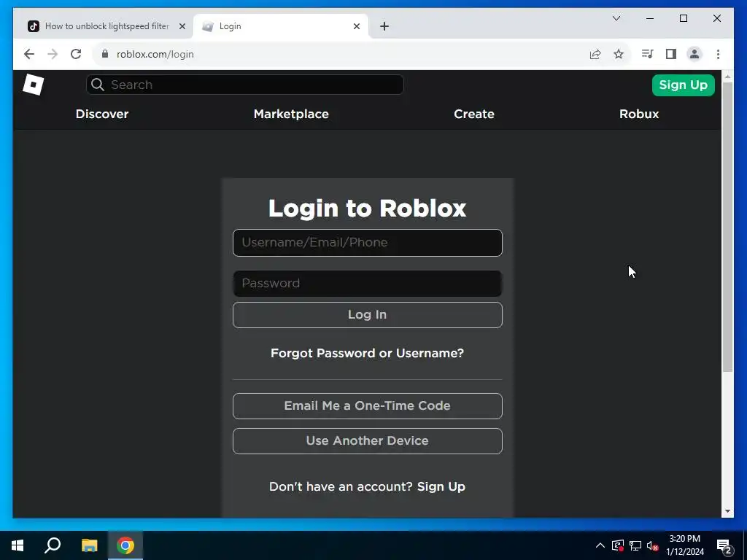Minimize the Chrome window
This screenshot has width=747, height=560.
pos(650,18)
